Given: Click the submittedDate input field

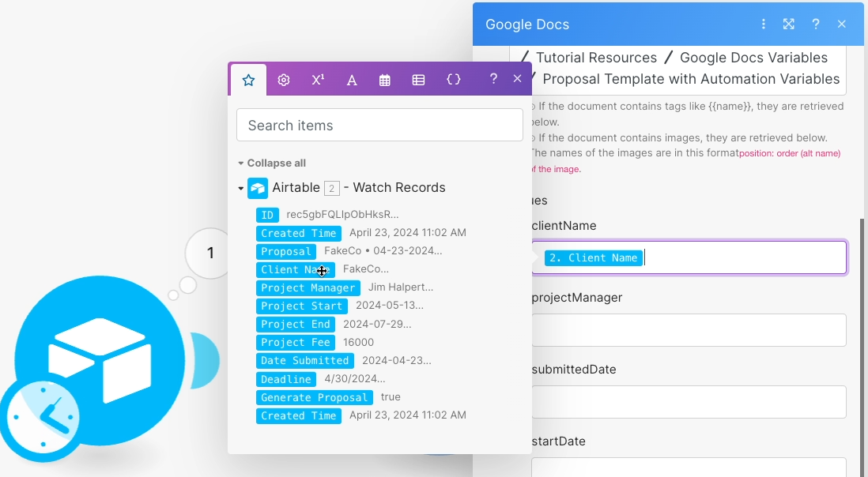Looking at the screenshot, I should click(x=689, y=402).
